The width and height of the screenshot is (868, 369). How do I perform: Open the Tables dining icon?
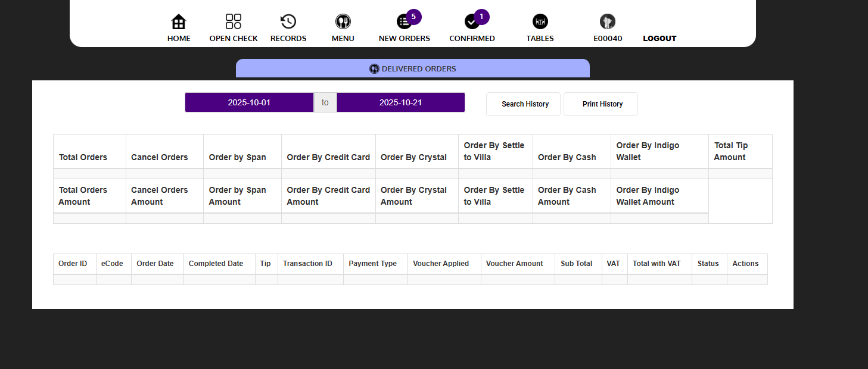pyautogui.click(x=540, y=22)
